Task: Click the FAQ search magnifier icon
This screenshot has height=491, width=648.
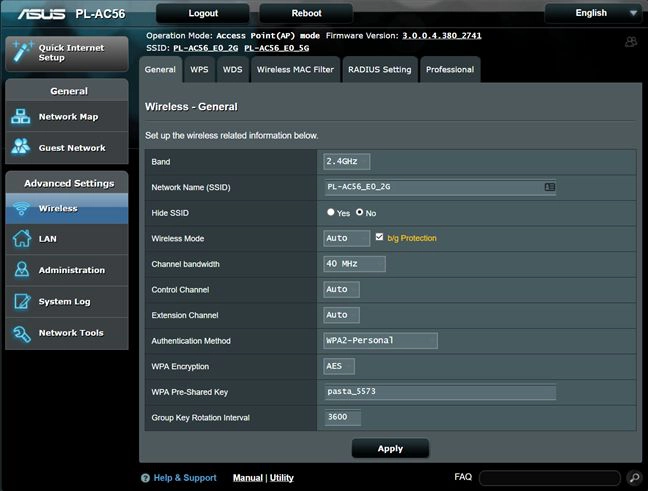Action: click(634, 477)
